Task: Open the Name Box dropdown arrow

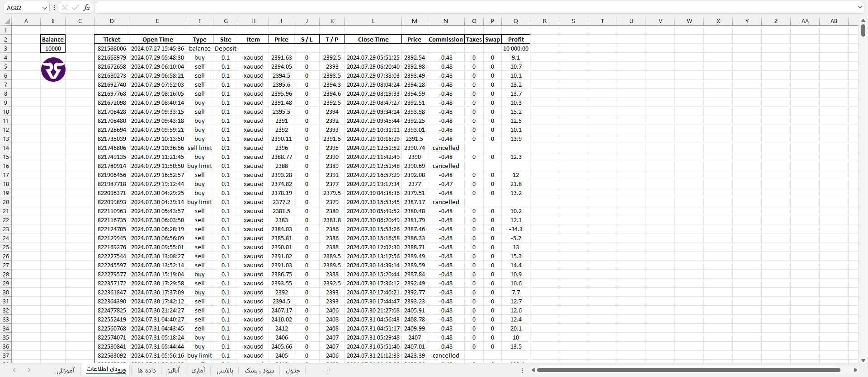Action: 44,8
